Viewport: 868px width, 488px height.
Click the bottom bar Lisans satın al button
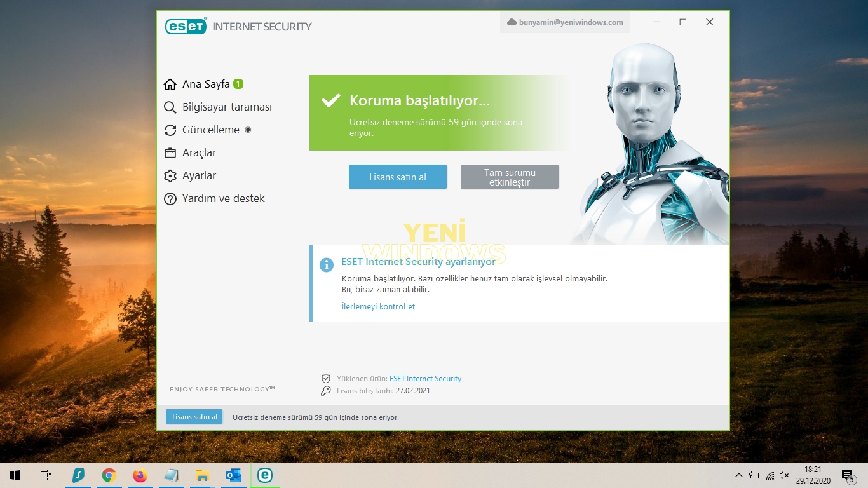click(x=194, y=417)
